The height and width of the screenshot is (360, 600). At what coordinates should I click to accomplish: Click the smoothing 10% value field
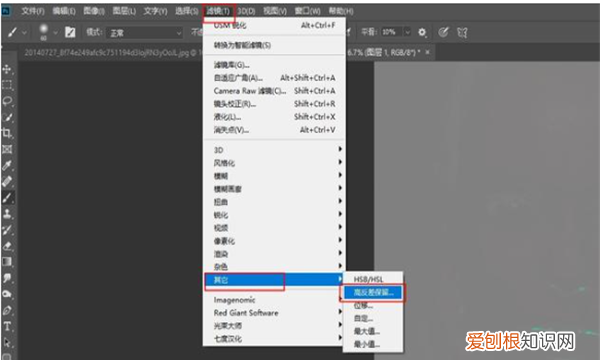[392, 32]
